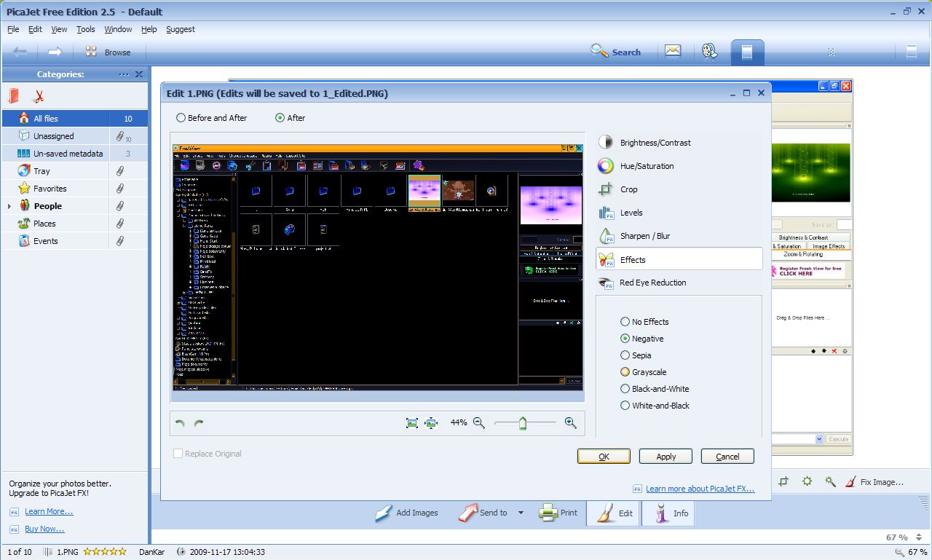This screenshot has height=560, width=932.
Task: Click the paperclip icon in the Events row
Action: tap(120, 241)
